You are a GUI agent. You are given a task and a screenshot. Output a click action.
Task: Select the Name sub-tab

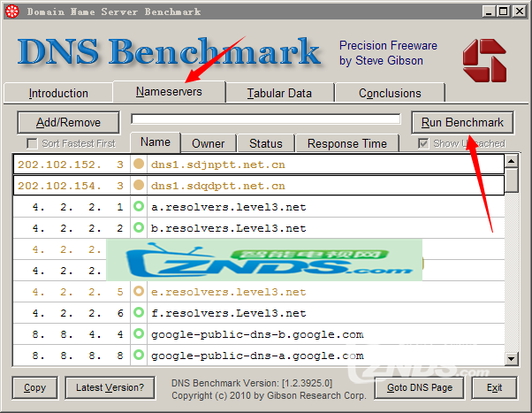point(156,142)
